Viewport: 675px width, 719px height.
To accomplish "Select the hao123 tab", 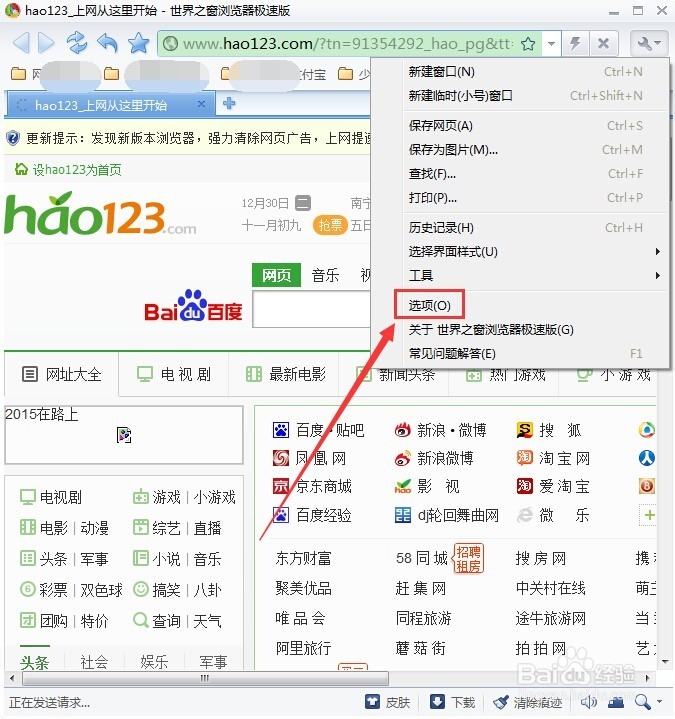I will point(110,104).
